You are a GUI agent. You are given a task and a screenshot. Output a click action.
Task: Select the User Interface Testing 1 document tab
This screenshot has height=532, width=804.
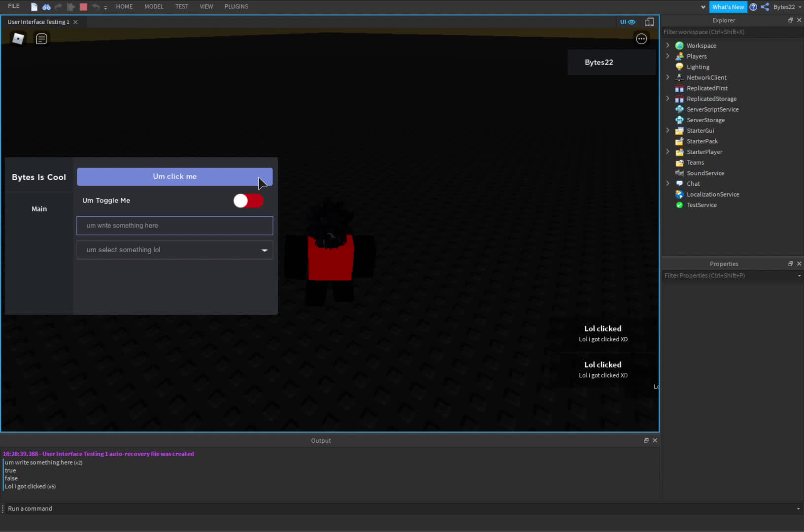[38, 22]
